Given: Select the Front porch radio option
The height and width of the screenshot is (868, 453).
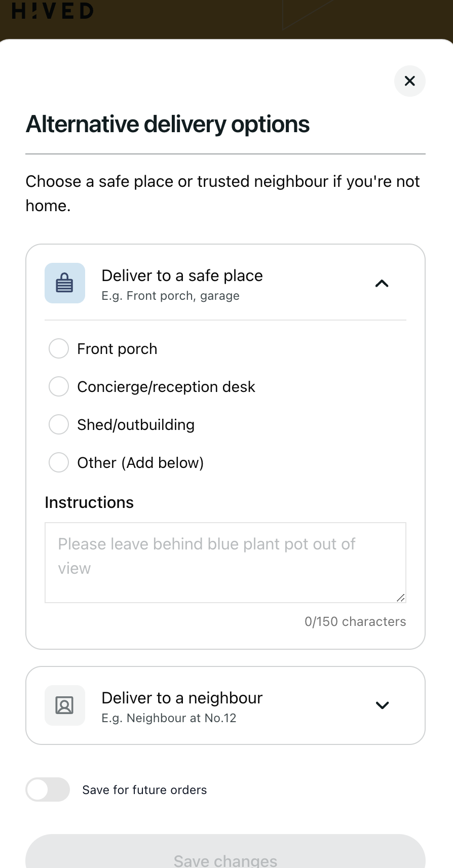Looking at the screenshot, I should [x=59, y=349].
